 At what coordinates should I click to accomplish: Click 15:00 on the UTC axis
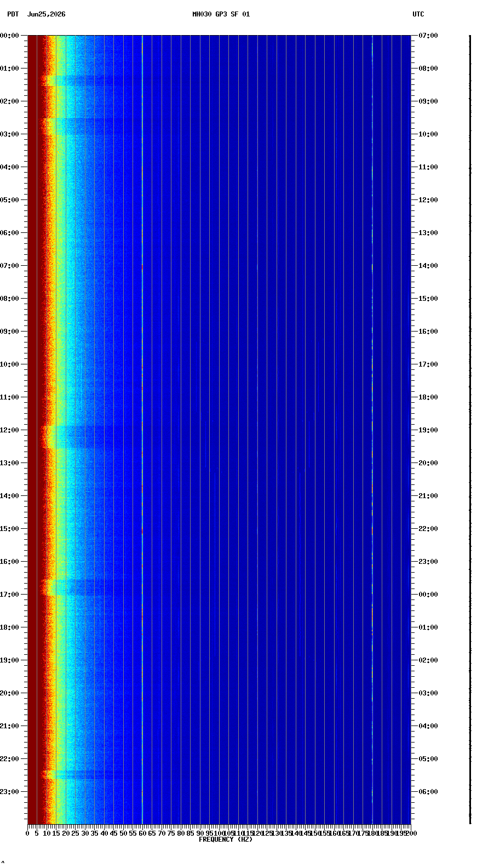[x=428, y=299]
